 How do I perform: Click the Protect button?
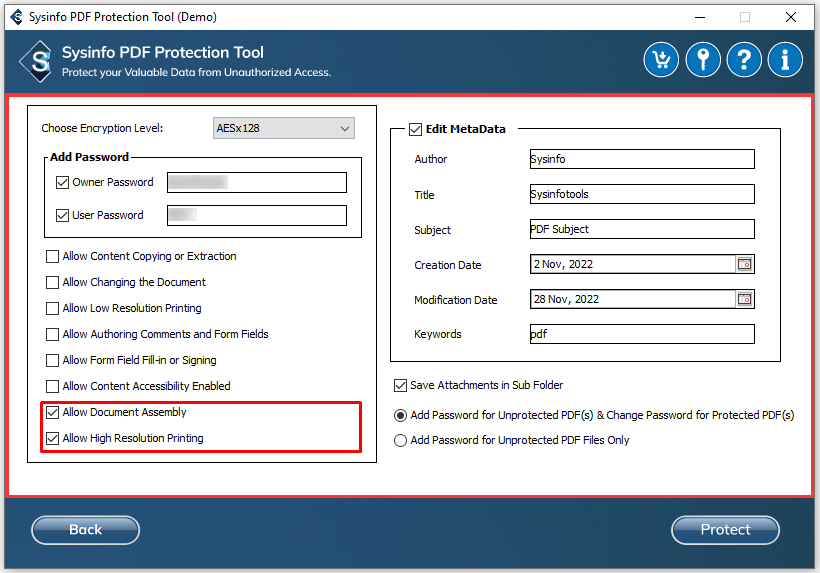click(x=725, y=530)
